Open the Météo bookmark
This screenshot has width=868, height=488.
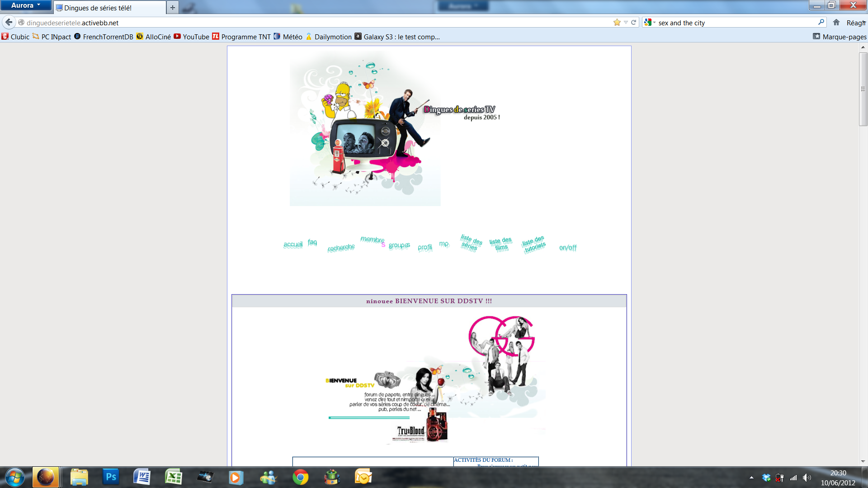click(288, 37)
